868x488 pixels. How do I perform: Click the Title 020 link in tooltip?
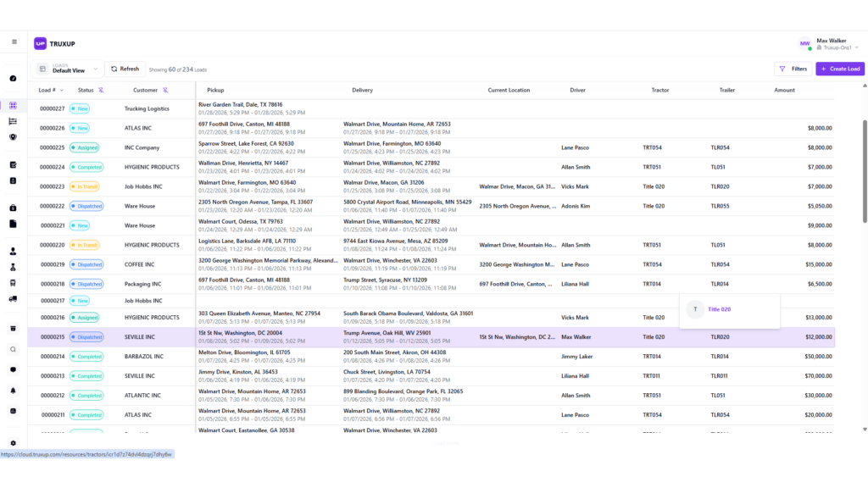click(719, 309)
